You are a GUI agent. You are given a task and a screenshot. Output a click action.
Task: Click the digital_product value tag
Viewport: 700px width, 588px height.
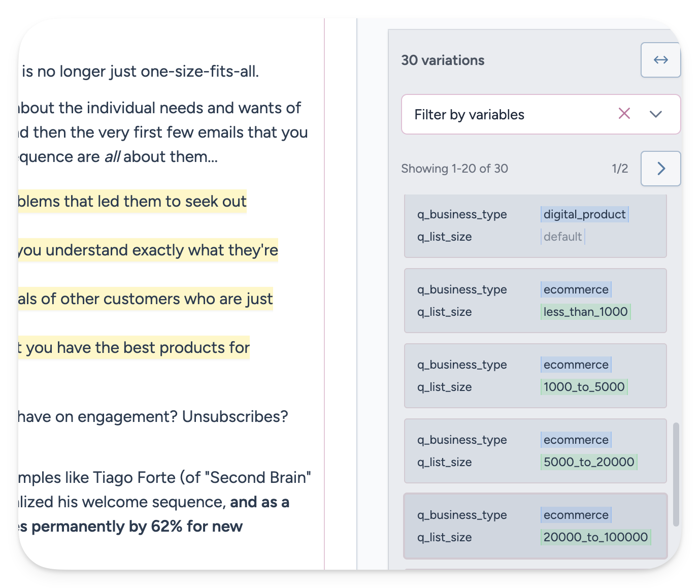(584, 214)
